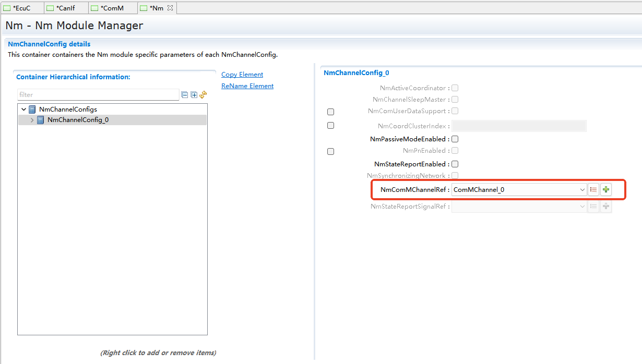
Task: Enable the optional NmComUserDataSupport parameter checkbox
Action: coord(330,112)
